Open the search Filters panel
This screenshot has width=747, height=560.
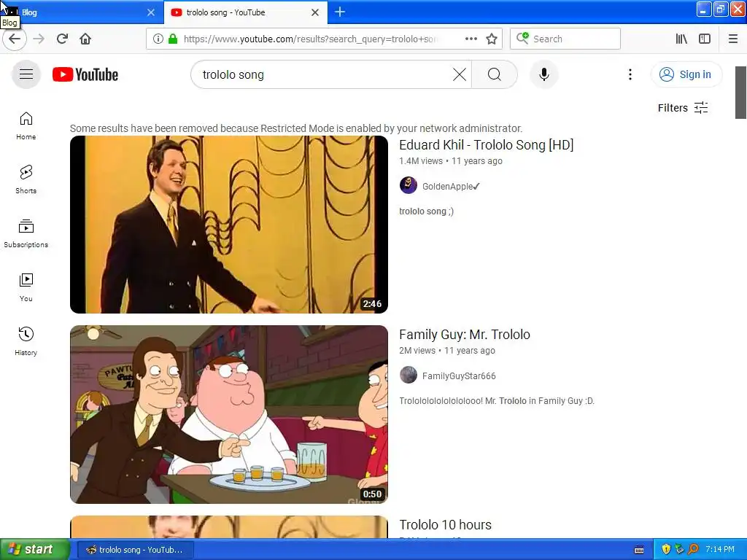pos(683,108)
